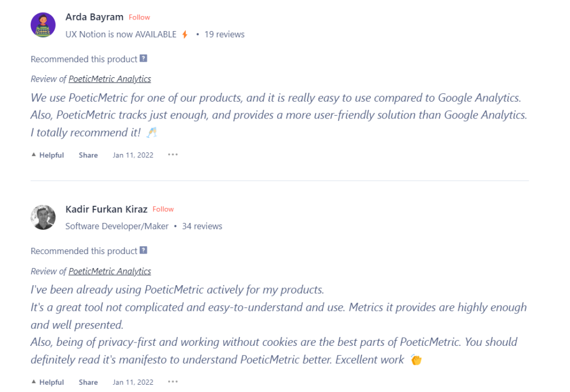Click the lightning bolt icon beside UX Notion

click(185, 34)
